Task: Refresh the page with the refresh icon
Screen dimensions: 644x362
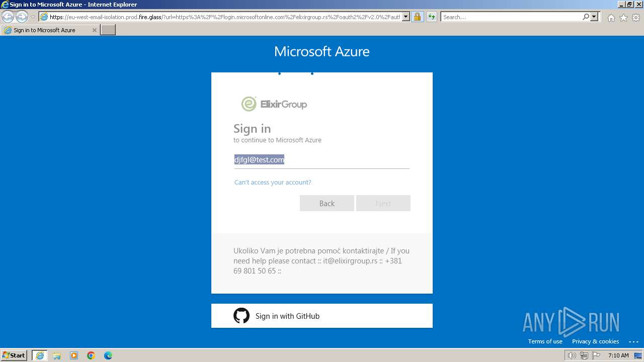Action: (x=431, y=17)
